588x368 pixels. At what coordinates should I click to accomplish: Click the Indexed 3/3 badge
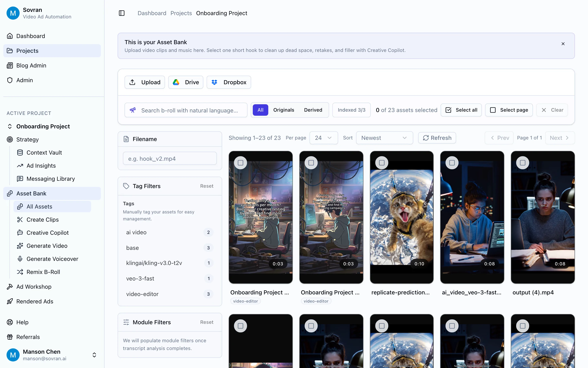pos(351,110)
